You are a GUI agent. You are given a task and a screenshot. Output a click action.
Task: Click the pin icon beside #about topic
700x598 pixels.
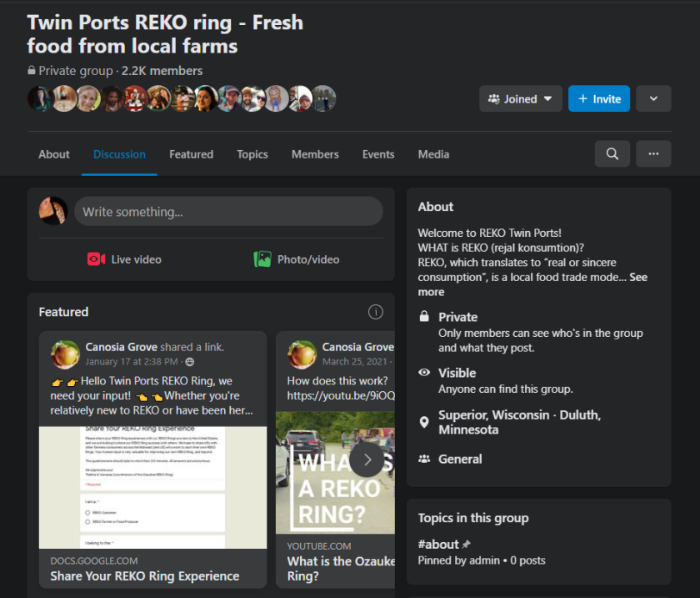tap(467, 544)
